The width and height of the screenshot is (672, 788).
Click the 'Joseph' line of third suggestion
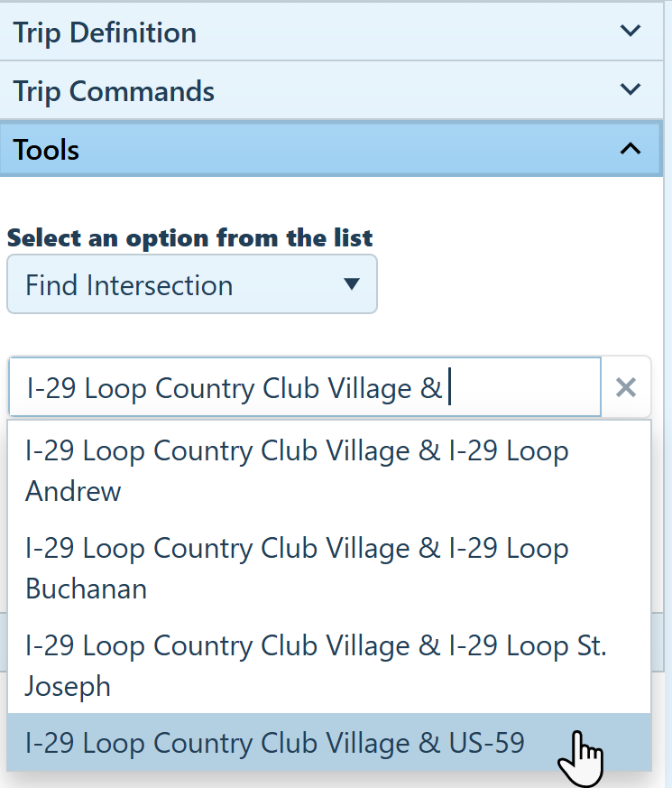point(68,686)
